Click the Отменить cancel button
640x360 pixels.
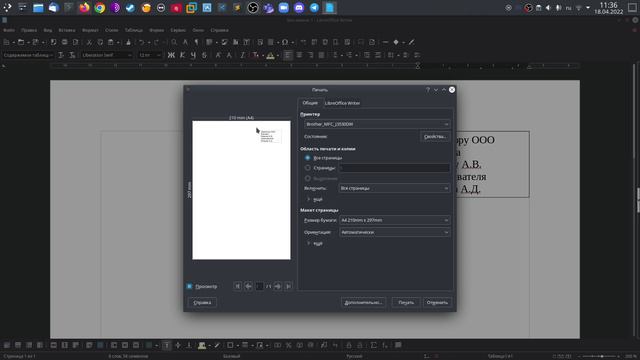tap(437, 302)
